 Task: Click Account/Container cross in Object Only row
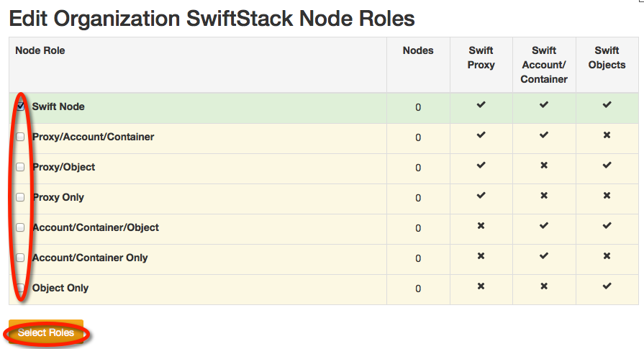point(544,286)
